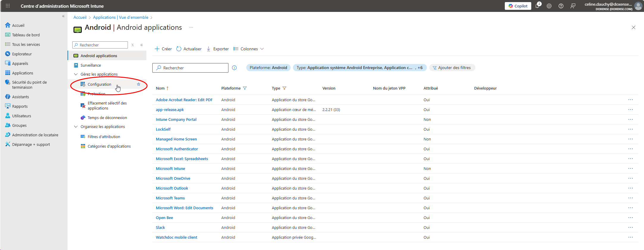The width and height of the screenshot is (644, 250).
Task: Favorite the Configuration item with star
Action: [x=139, y=84]
